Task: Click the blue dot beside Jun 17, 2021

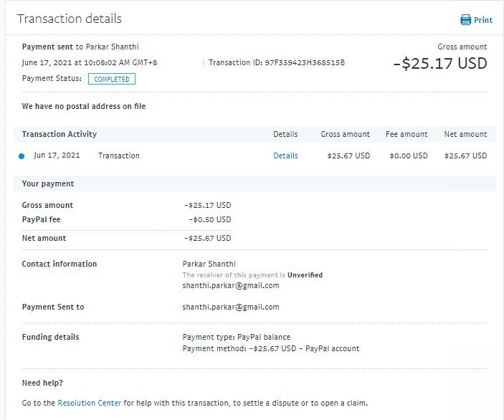Action: [x=22, y=156]
